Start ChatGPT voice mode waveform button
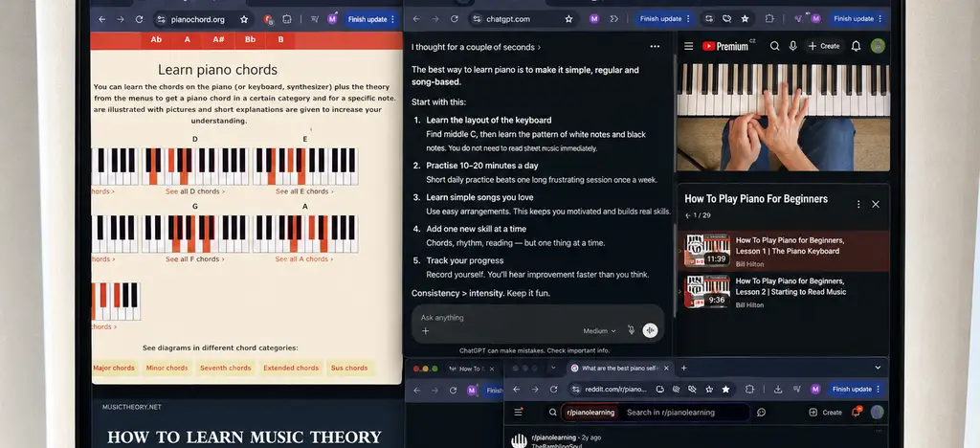This screenshot has height=448, width=980. (x=650, y=330)
